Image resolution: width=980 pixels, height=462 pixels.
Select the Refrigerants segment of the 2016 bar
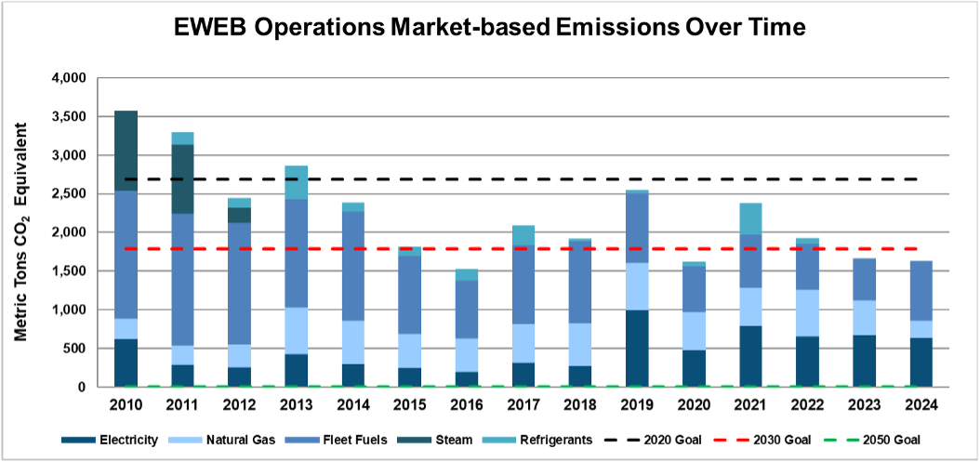point(467,275)
